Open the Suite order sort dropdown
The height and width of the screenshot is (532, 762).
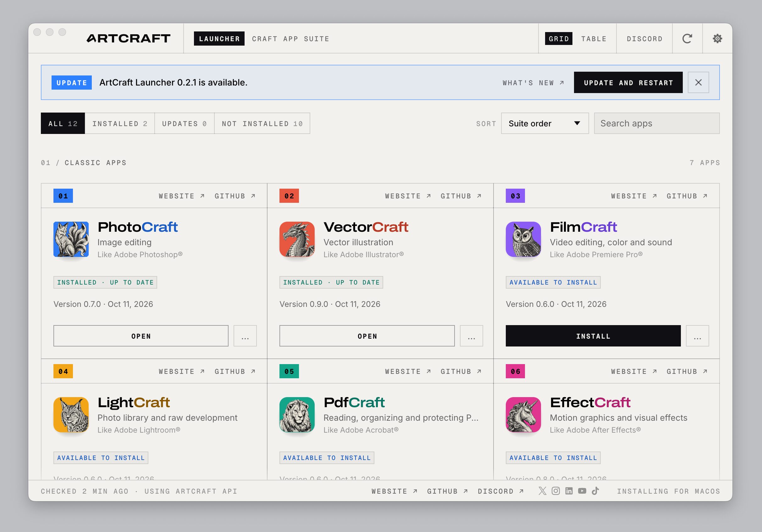click(x=545, y=124)
